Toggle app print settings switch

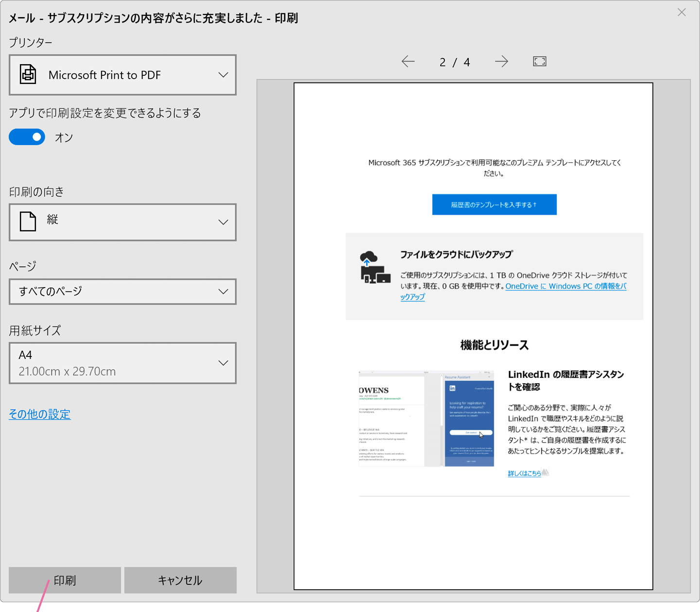(x=27, y=137)
